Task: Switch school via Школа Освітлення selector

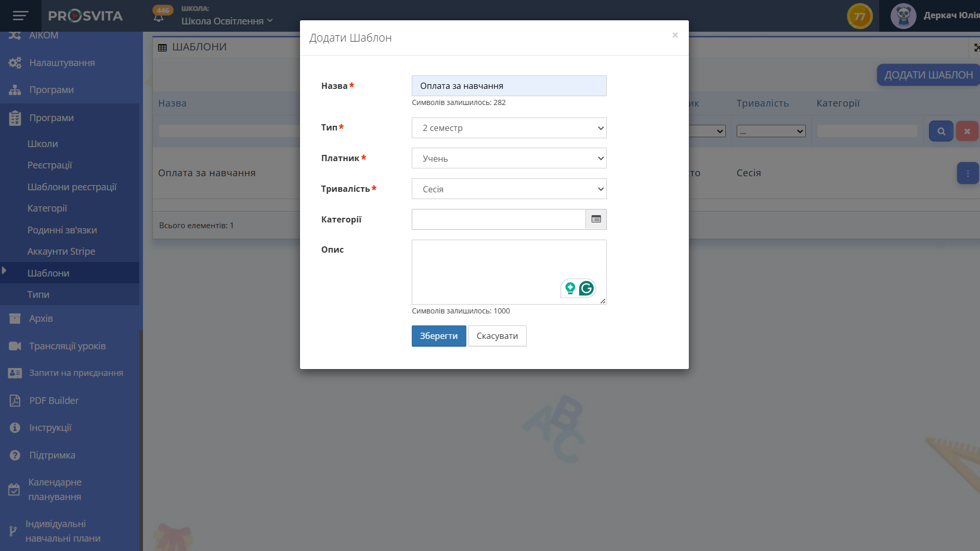Action: [x=227, y=21]
